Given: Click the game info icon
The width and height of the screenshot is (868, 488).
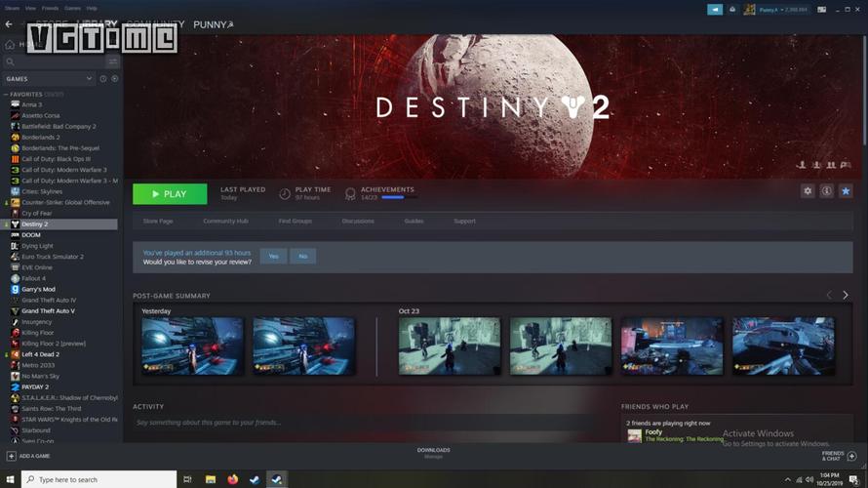Looking at the screenshot, I should [x=826, y=191].
